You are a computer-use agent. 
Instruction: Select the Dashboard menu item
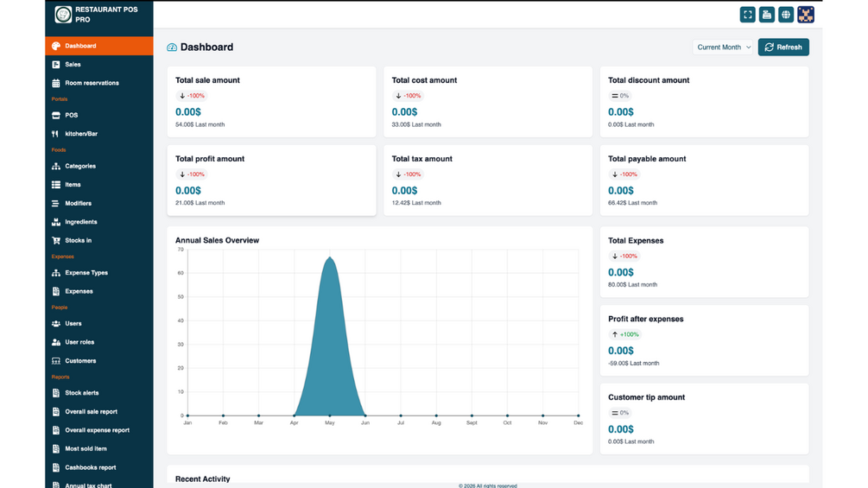click(99, 46)
